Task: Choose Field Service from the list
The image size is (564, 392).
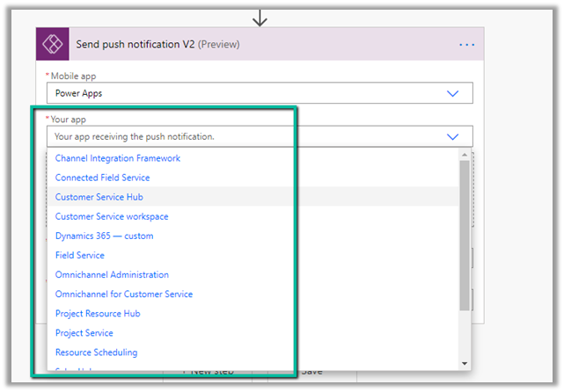Action: click(x=79, y=255)
